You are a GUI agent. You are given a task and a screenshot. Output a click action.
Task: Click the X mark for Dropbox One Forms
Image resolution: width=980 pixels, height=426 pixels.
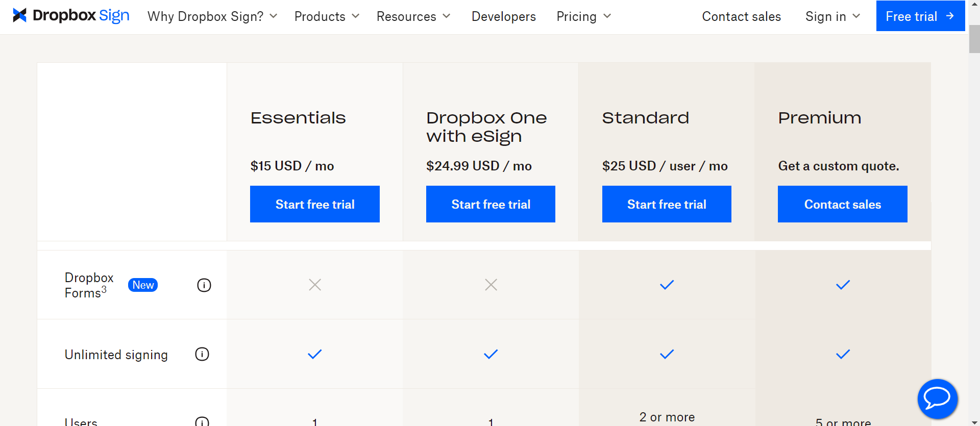[491, 285]
